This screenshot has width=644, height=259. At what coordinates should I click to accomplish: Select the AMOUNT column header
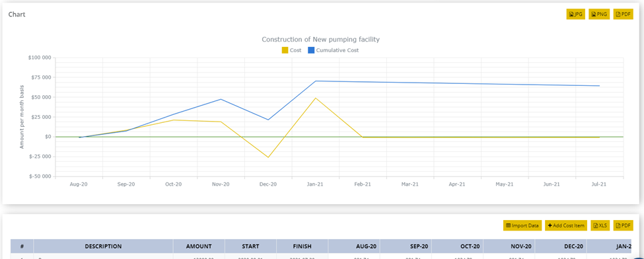[x=199, y=246]
